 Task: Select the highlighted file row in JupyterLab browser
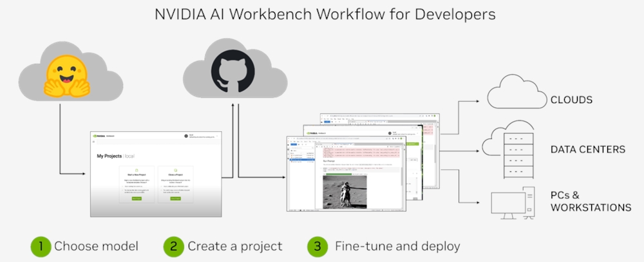point(302,160)
